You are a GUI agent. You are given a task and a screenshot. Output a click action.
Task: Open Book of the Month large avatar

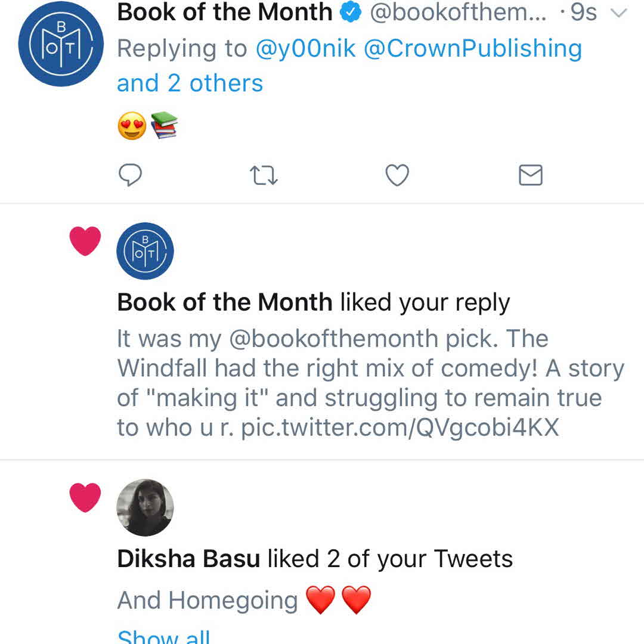[61, 44]
